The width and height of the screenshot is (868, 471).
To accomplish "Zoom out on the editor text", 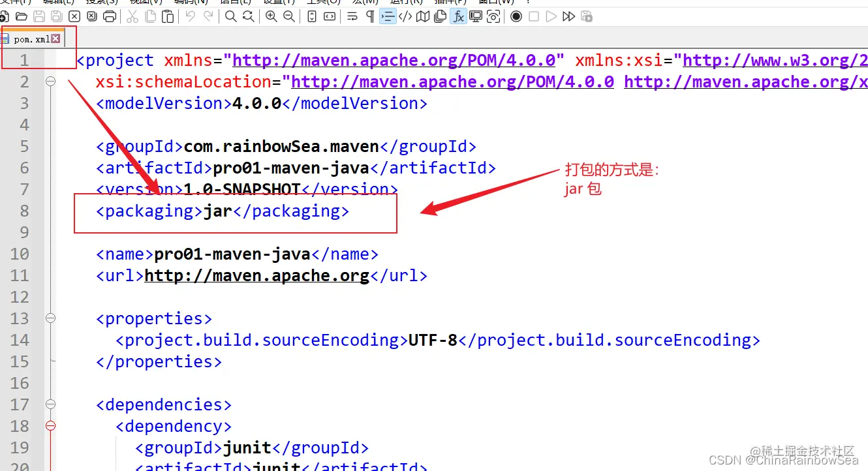I will [288, 16].
